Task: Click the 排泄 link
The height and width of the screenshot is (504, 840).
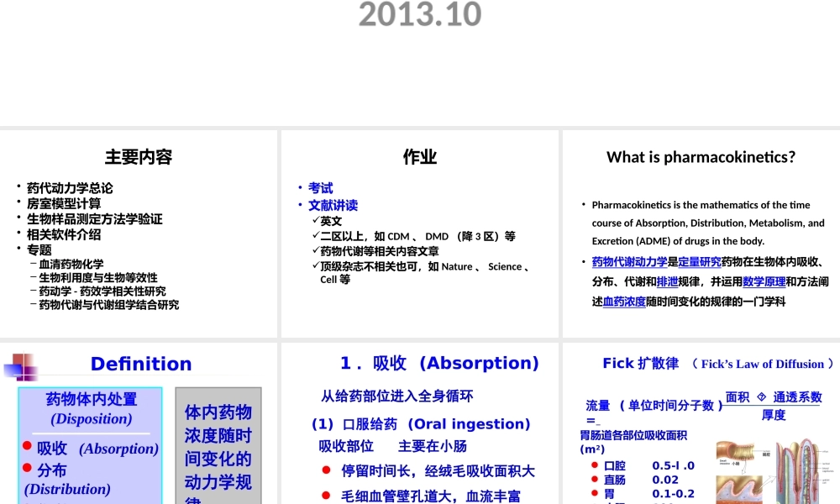Action: [668, 281]
